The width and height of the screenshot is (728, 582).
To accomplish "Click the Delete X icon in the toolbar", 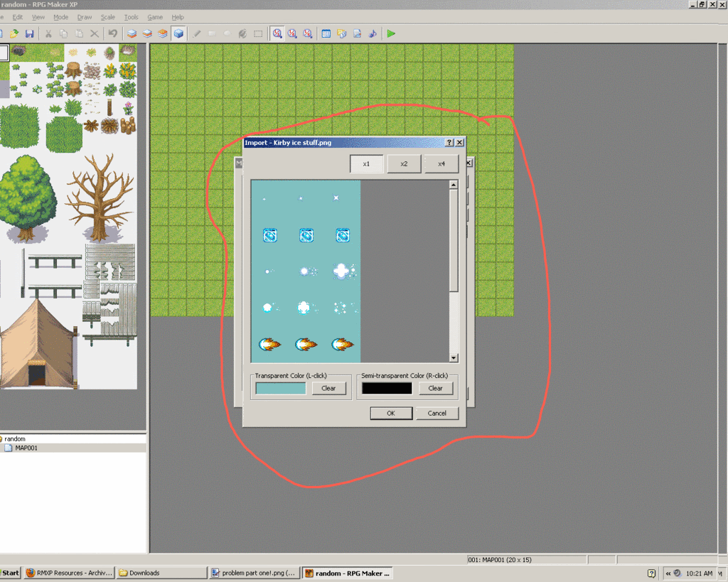I will click(95, 33).
